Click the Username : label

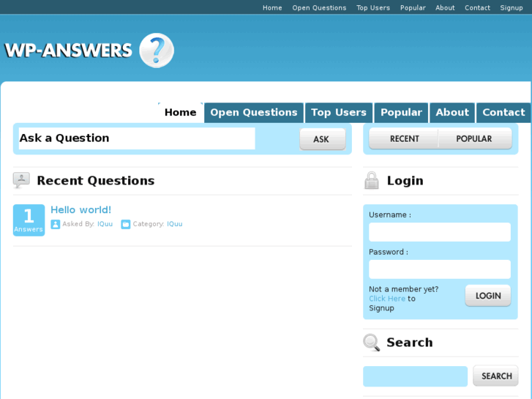[390, 215]
